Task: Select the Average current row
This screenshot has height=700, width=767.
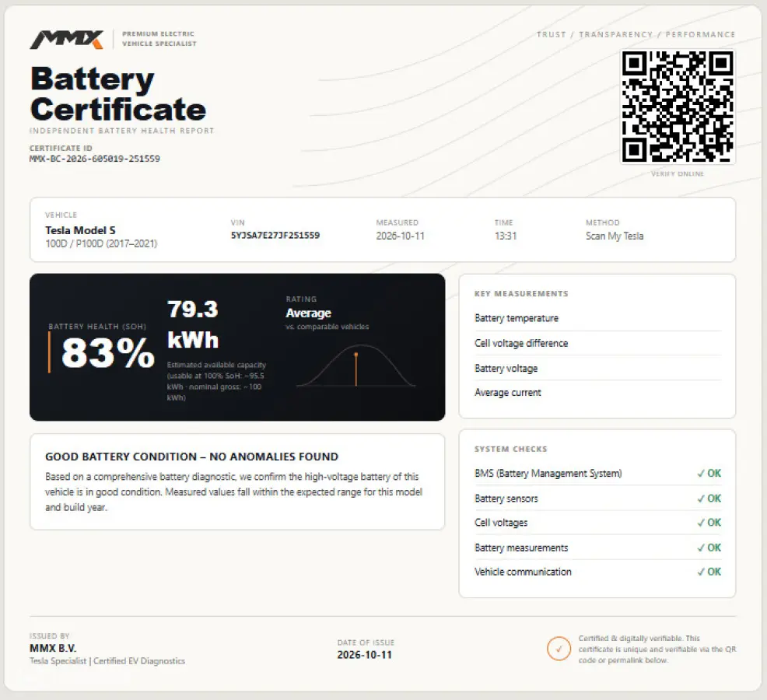Action: 597,392
